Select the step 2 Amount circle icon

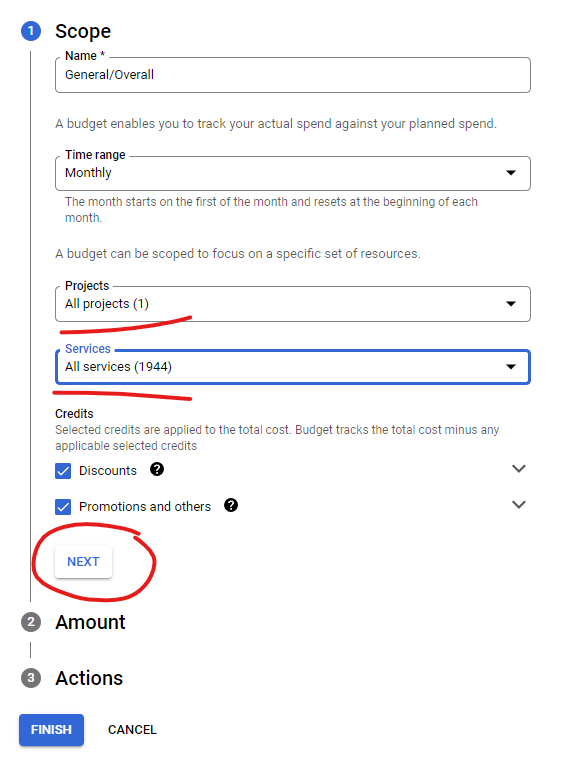click(31, 622)
